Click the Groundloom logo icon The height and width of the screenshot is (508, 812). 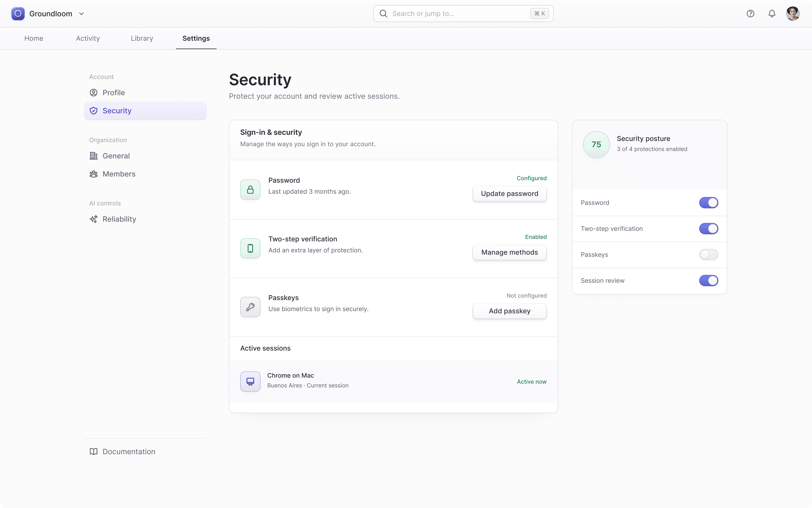click(18, 13)
